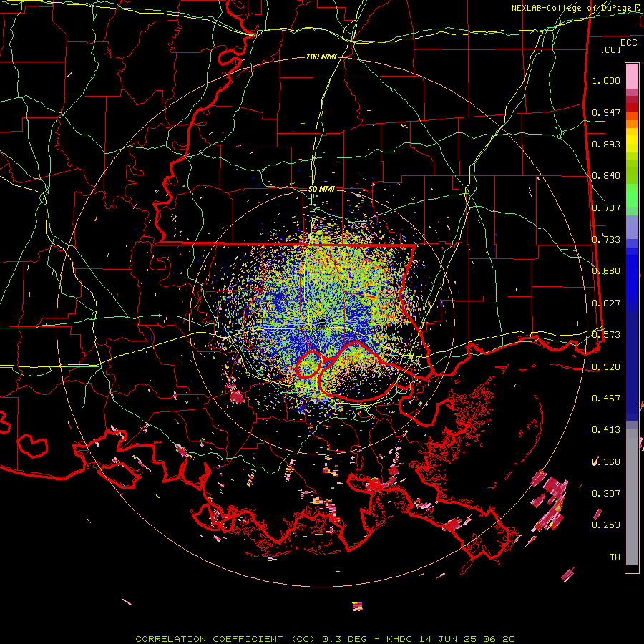Click the 1.000 value on the color scale
This screenshot has height=644, width=644.
click(606, 80)
